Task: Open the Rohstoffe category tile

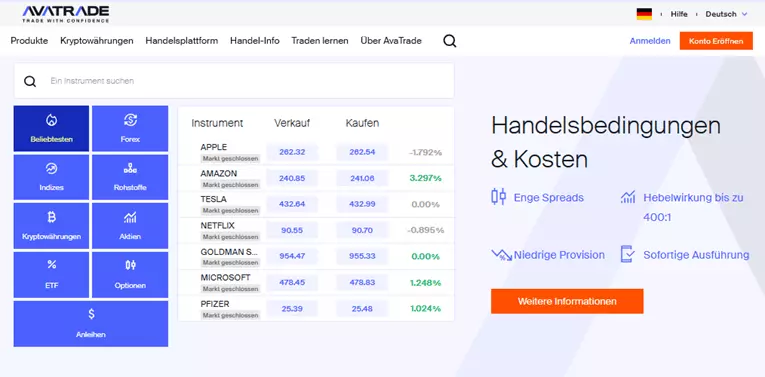Action: pyautogui.click(x=130, y=177)
